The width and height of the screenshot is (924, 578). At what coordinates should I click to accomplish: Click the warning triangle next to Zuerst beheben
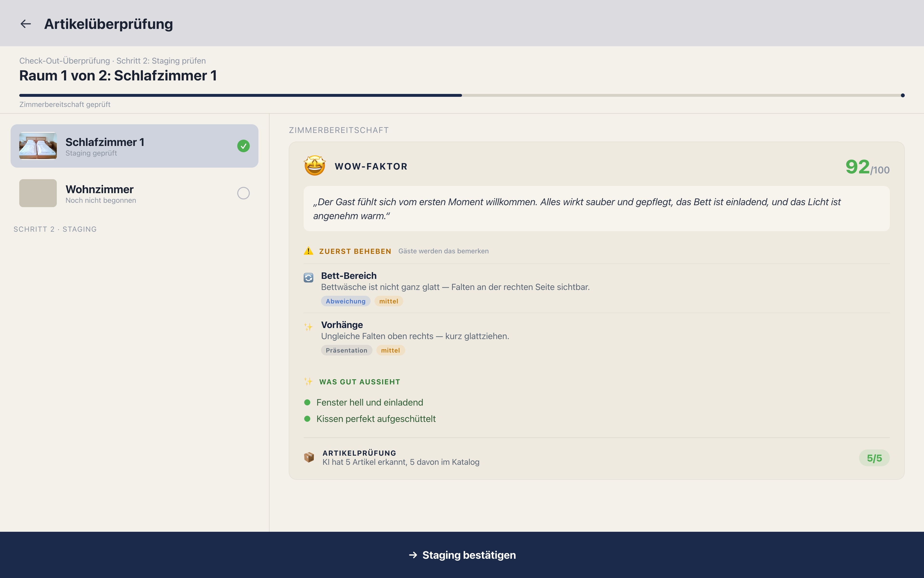tap(308, 251)
